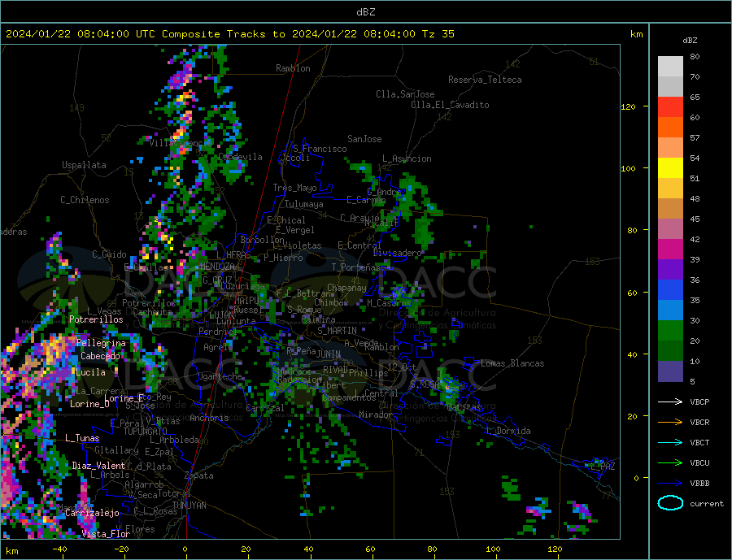Image resolution: width=732 pixels, height=560 pixels.
Task: Click the Vista_Flor label
Action: coord(106,534)
